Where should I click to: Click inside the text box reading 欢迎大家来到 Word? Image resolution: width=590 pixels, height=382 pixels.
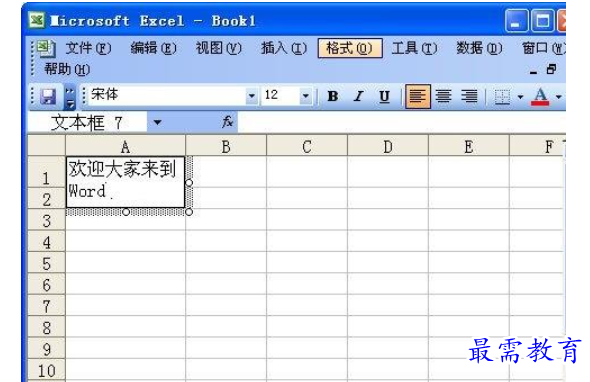pyautogui.click(x=125, y=182)
